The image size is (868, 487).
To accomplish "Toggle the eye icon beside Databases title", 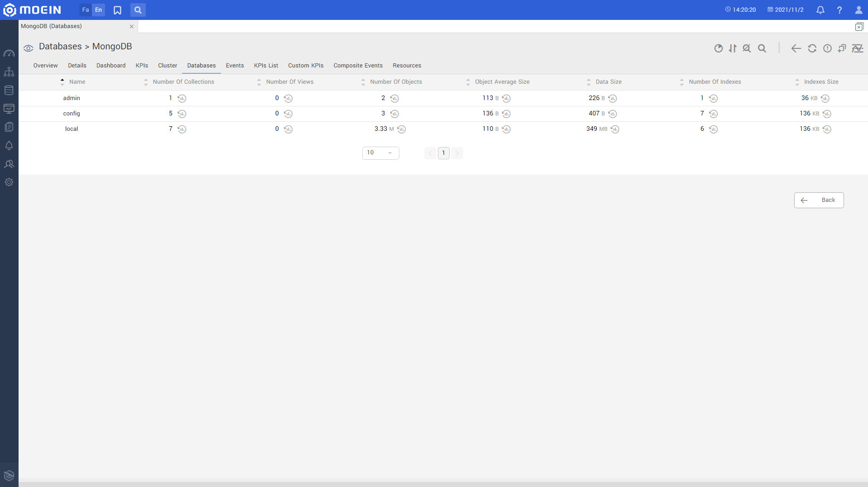I will [x=29, y=48].
